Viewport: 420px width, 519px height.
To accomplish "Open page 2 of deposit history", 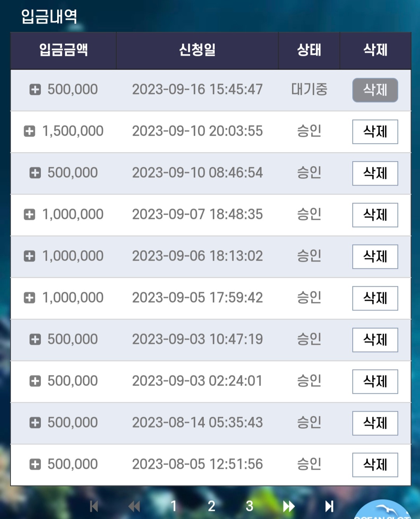I will (211, 506).
